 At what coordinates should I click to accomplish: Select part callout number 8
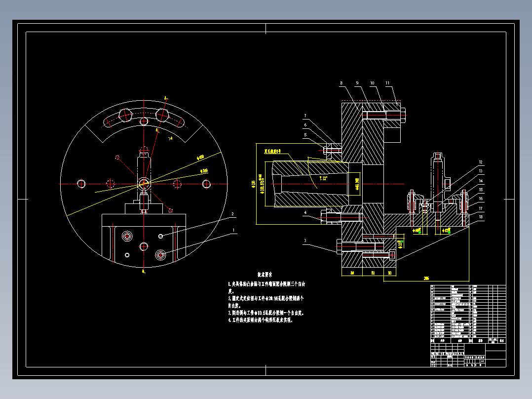click(342, 83)
